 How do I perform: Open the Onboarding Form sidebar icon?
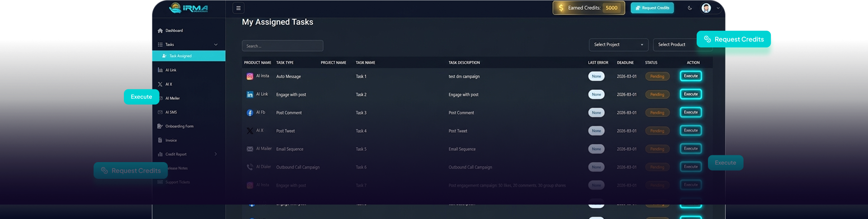pyautogui.click(x=160, y=126)
